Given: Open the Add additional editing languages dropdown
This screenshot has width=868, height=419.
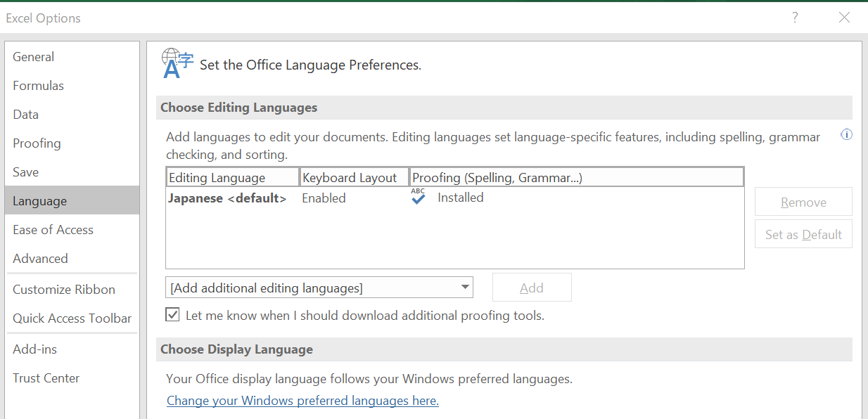Looking at the screenshot, I should pyautogui.click(x=464, y=287).
